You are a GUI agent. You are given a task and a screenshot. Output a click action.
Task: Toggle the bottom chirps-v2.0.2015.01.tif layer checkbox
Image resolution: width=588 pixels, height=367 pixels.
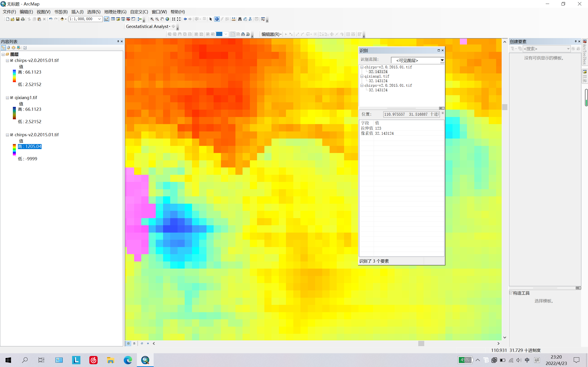point(12,135)
